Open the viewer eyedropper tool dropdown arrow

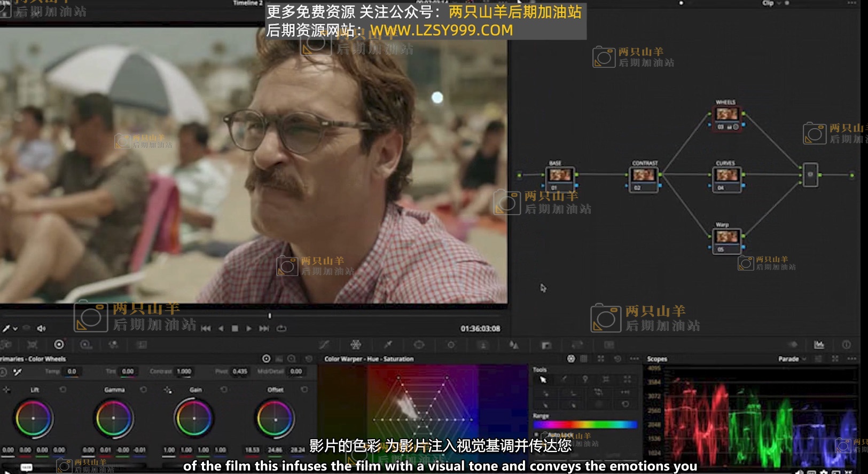[x=15, y=328]
